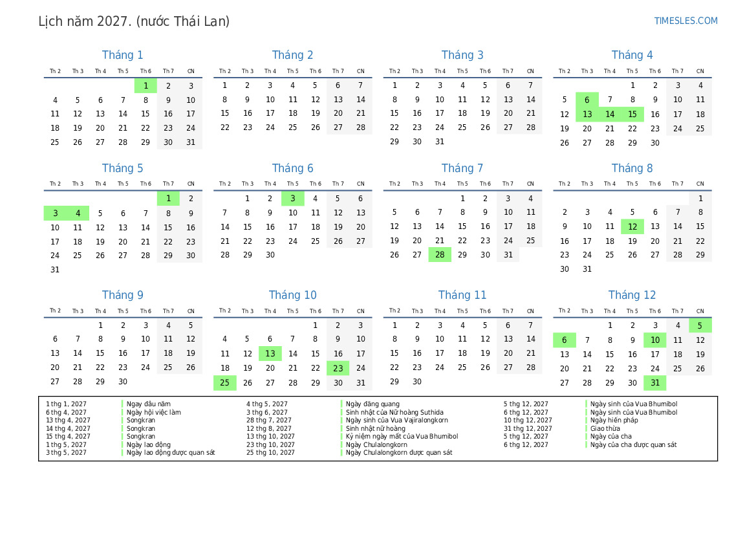Click highlighted August 12 date cell
The image size is (756, 535).
point(632,226)
